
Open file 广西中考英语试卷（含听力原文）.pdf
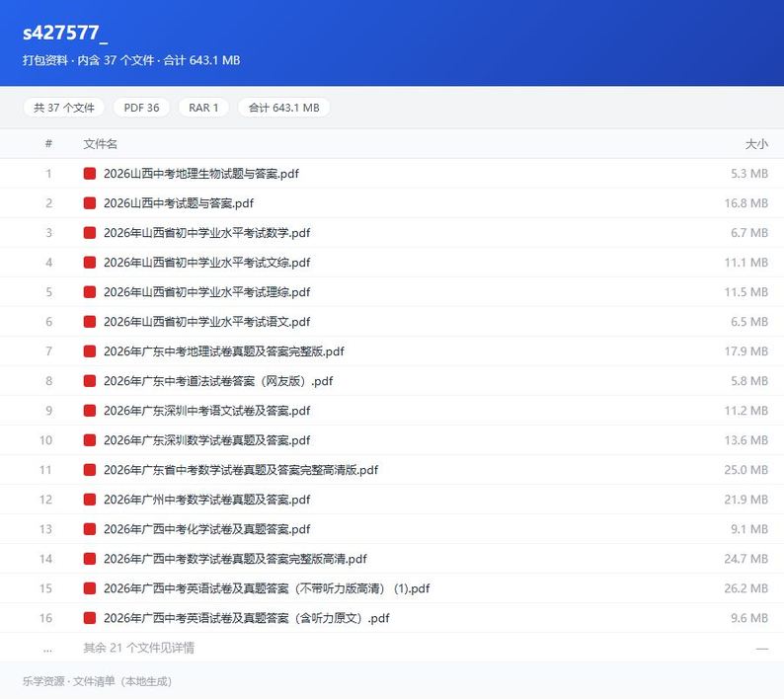247,618
